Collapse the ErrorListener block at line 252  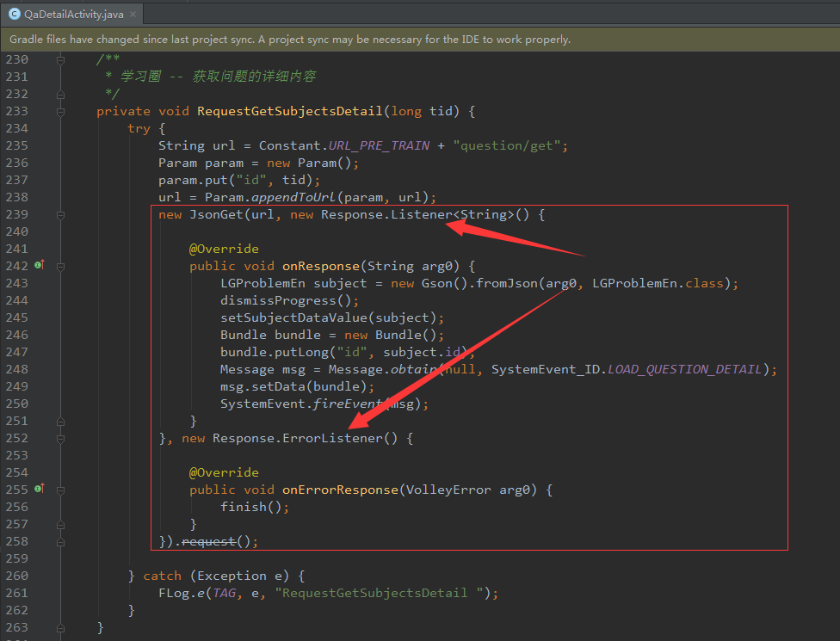(60, 438)
